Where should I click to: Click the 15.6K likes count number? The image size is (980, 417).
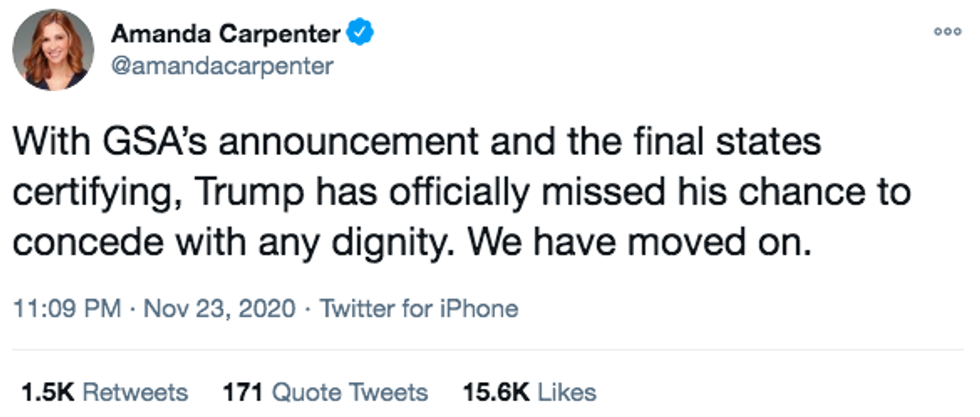(x=497, y=391)
